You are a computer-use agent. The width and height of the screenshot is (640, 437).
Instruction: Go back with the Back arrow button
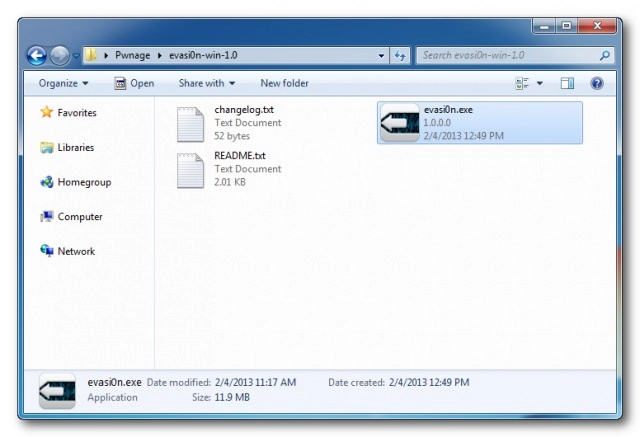[x=37, y=55]
